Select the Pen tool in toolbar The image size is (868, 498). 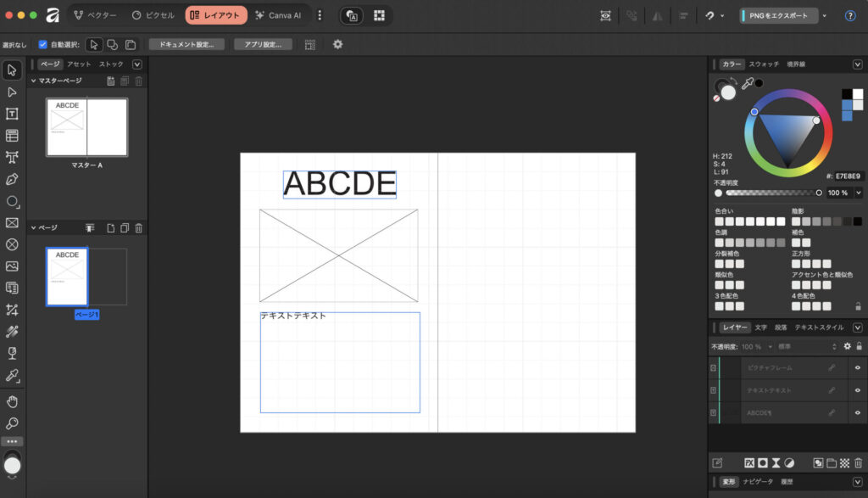pos(12,179)
